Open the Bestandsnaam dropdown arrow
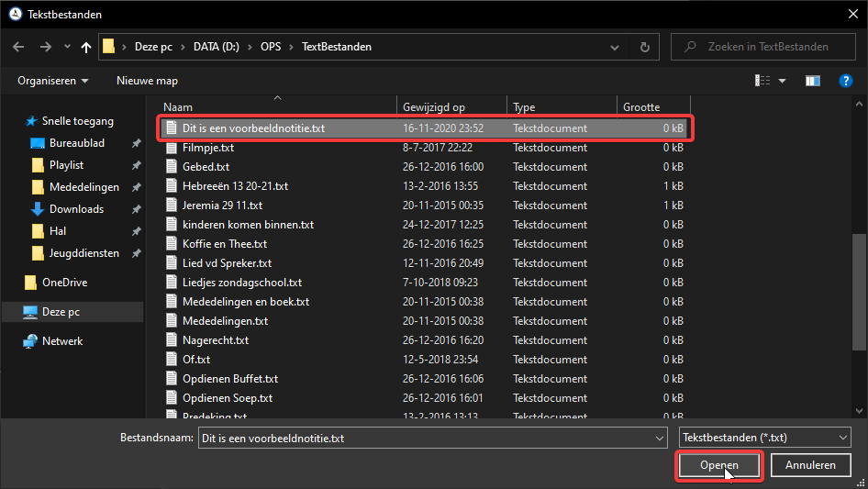The image size is (868, 489). (660, 438)
